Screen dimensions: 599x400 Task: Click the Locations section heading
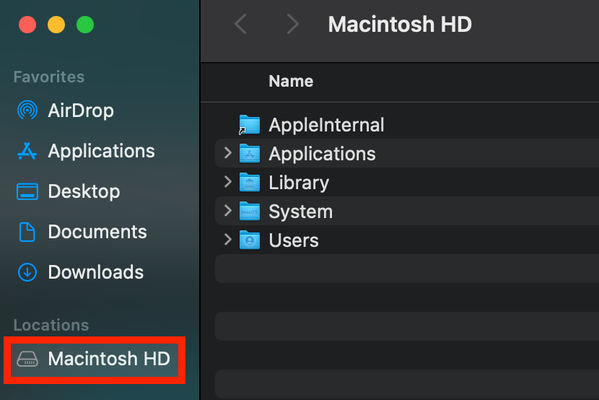(51, 325)
